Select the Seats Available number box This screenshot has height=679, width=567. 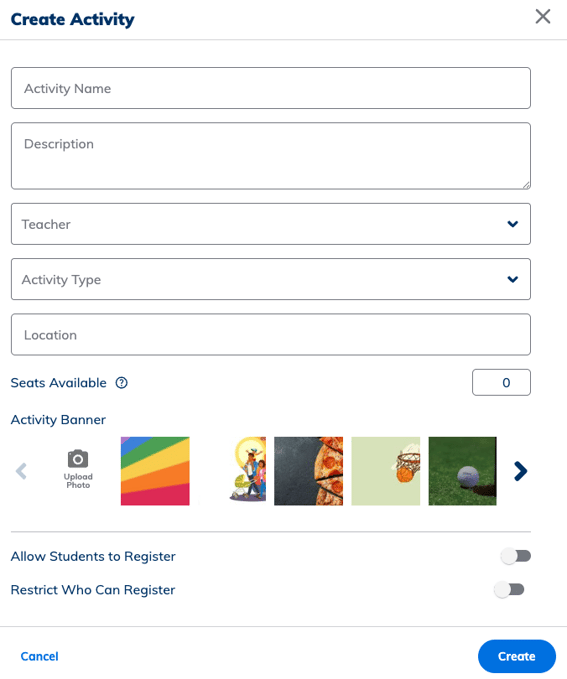click(x=501, y=382)
